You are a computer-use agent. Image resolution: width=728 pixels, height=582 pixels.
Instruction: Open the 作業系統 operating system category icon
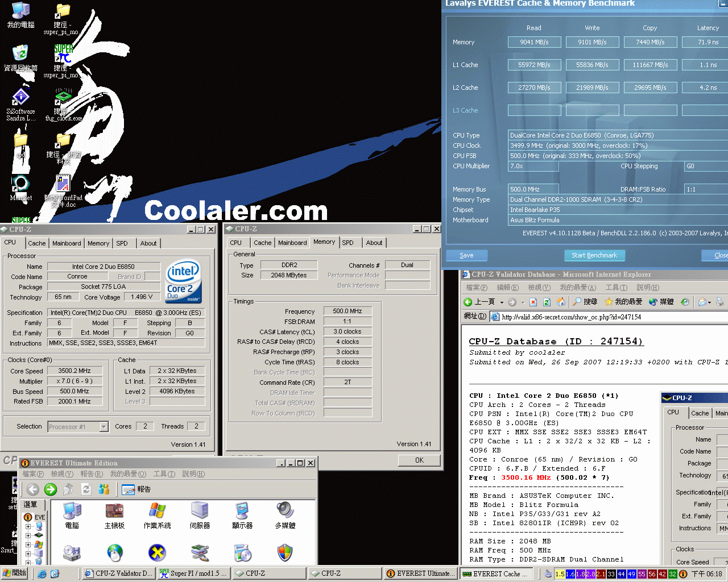pyautogui.click(x=157, y=516)
